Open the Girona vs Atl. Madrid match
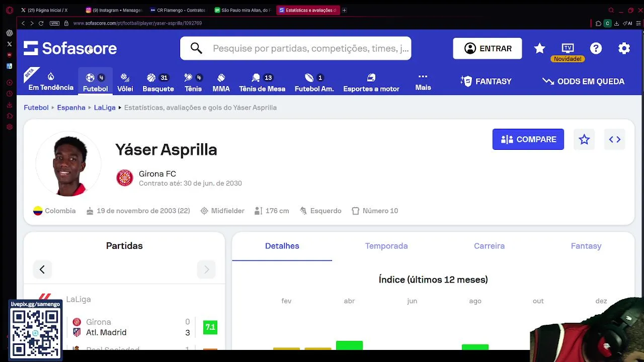This screenshot has width=644, height=362. tap(124, 327)
